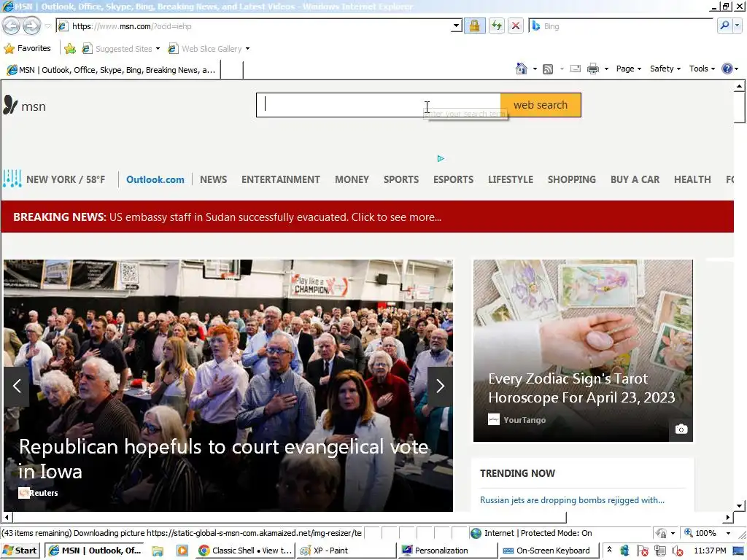
Task: Click the privacy/security status bar icon
Action: pos(661,533)
